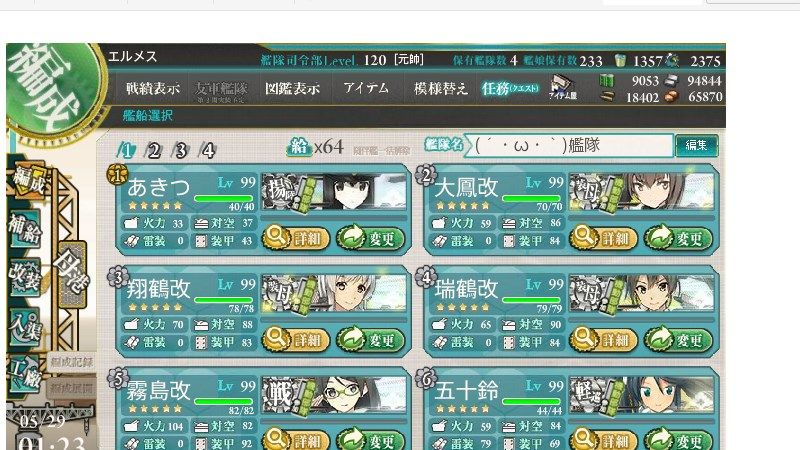800x450 pixels.
Task: Click the 補給 resupply sidebar icon
Action: pos(24,229)
